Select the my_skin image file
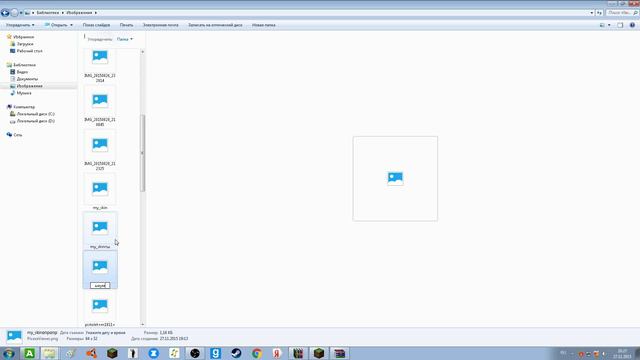640x360 pixels. point(100,191)
